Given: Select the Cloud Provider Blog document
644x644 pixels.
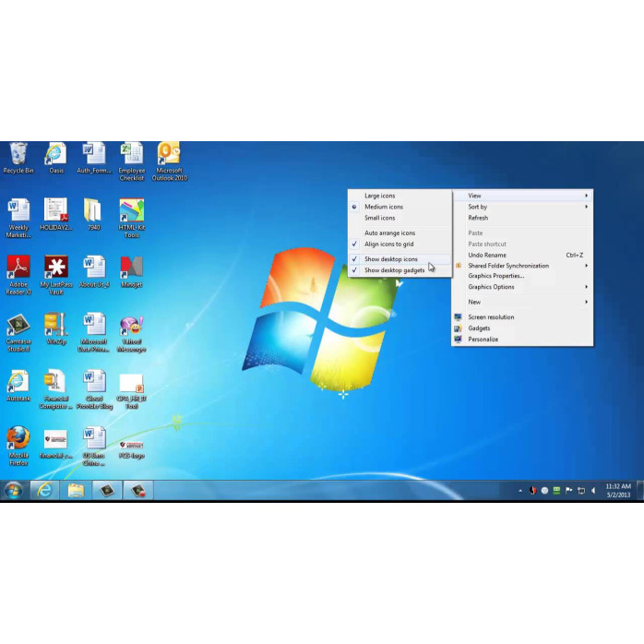Looking at the screenshot, I should coord(93,389).
